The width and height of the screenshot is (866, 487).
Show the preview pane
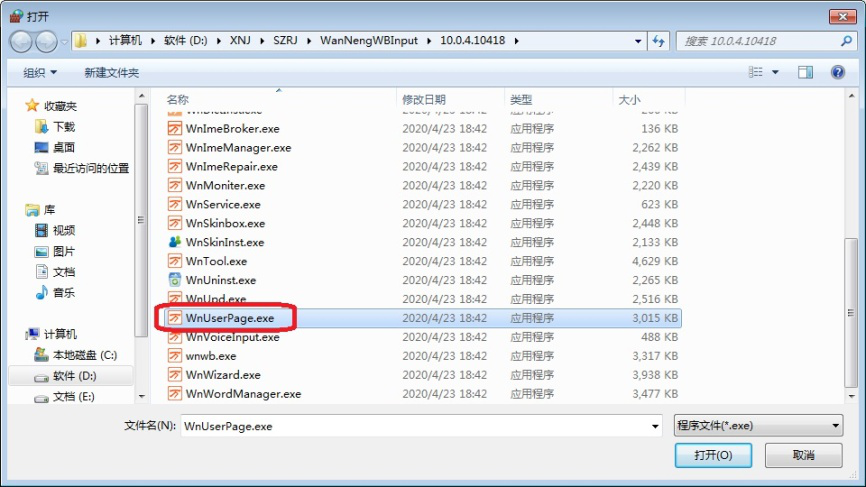(805, 72)
